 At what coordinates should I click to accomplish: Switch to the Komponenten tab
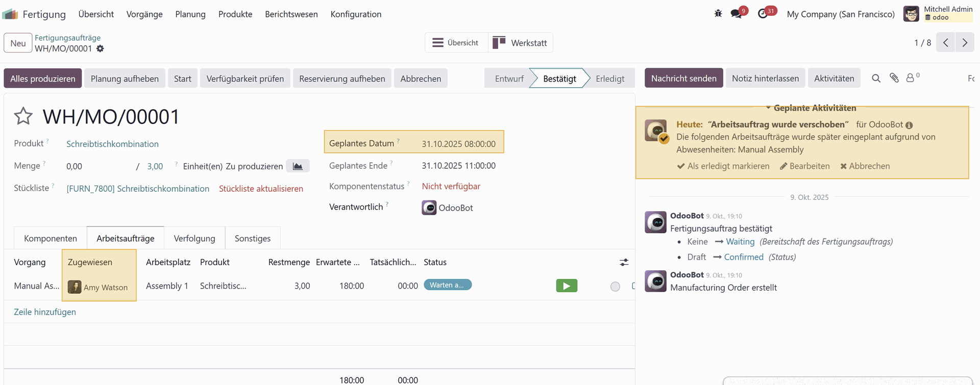tap(51, 238)
